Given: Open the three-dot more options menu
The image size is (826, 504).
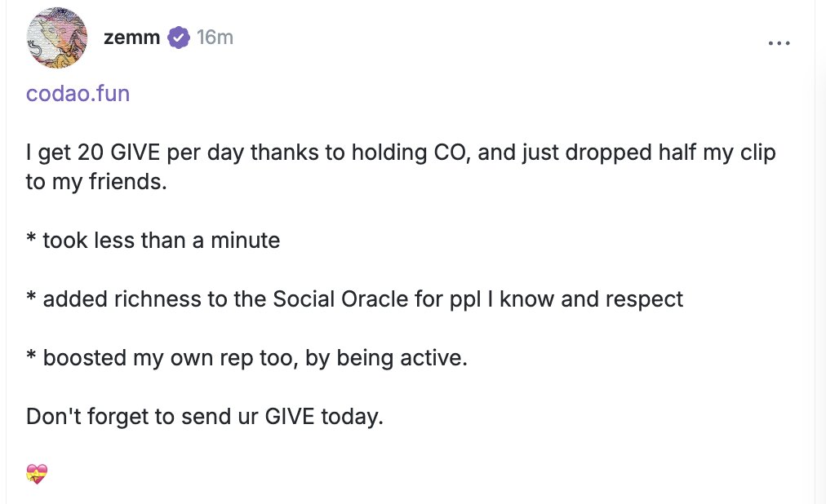Looking at the screenshot, I should pyautogui.click(x=779, y=43).
